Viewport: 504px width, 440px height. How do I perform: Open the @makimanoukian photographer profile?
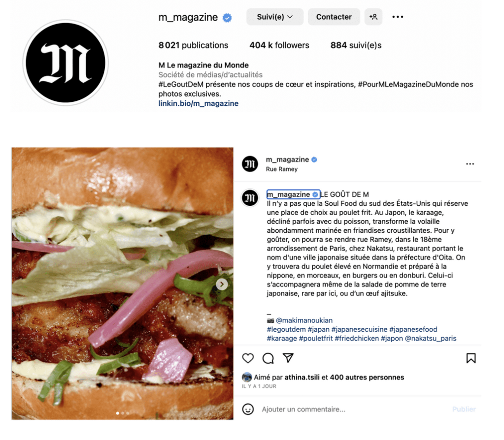pyautogui.click(x=304, y=320)
